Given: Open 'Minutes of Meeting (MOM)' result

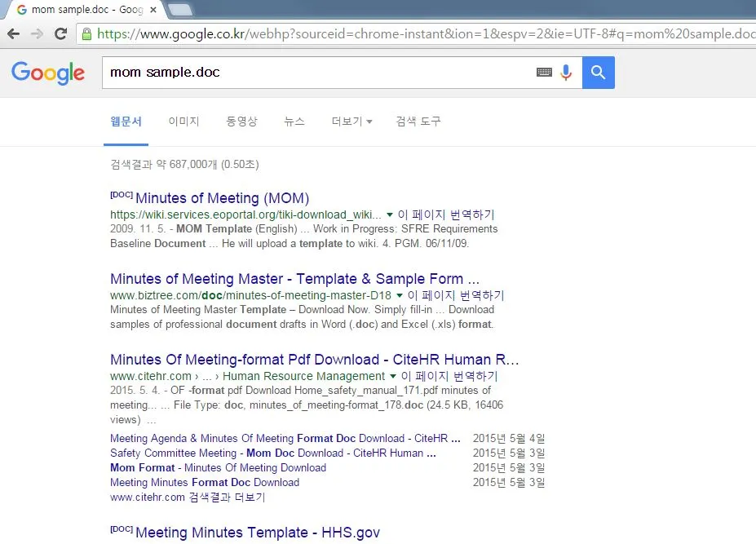Looking at the screenshot, I should click(x=223, y=198).
